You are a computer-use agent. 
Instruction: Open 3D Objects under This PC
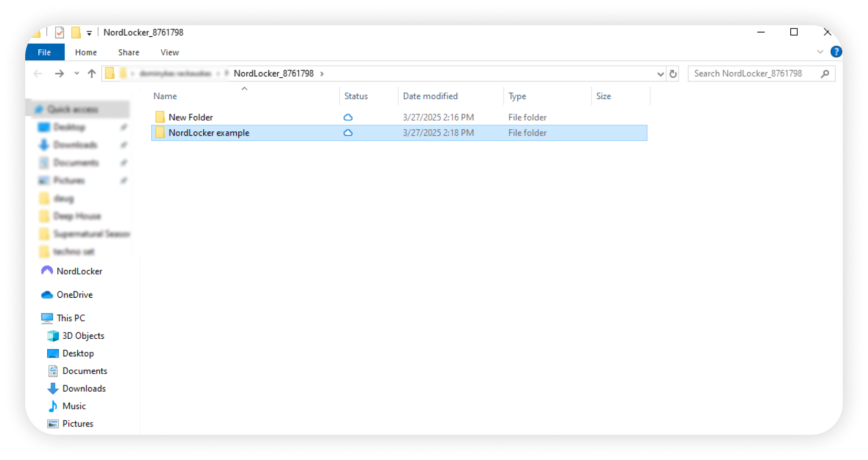pos(83,336)
